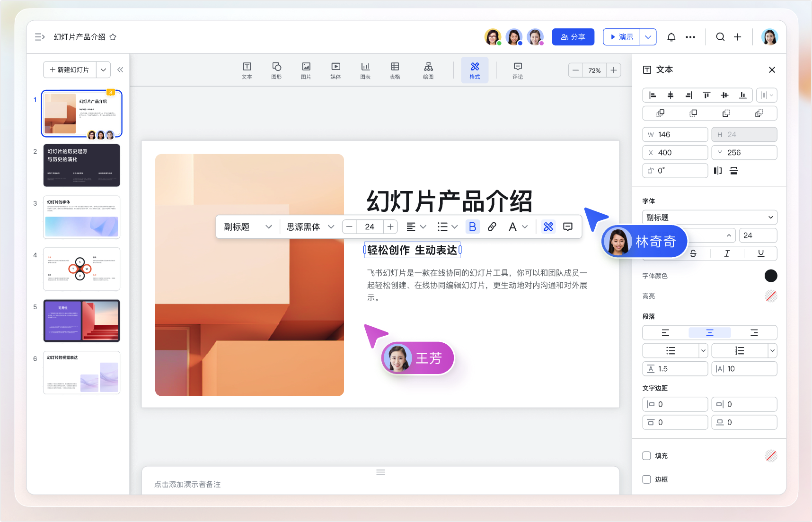Screen dimensions: 812x522
Task: Click the 分享 share button
Action: 573,36
